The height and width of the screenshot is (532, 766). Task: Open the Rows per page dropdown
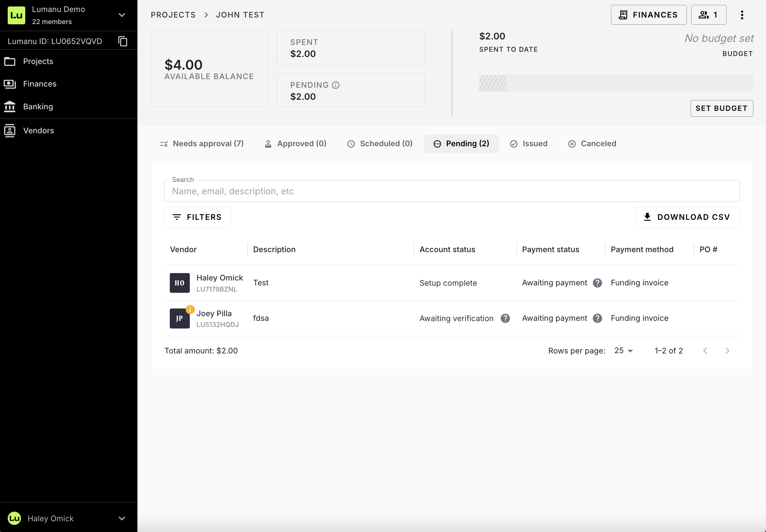tap(623, 351)
